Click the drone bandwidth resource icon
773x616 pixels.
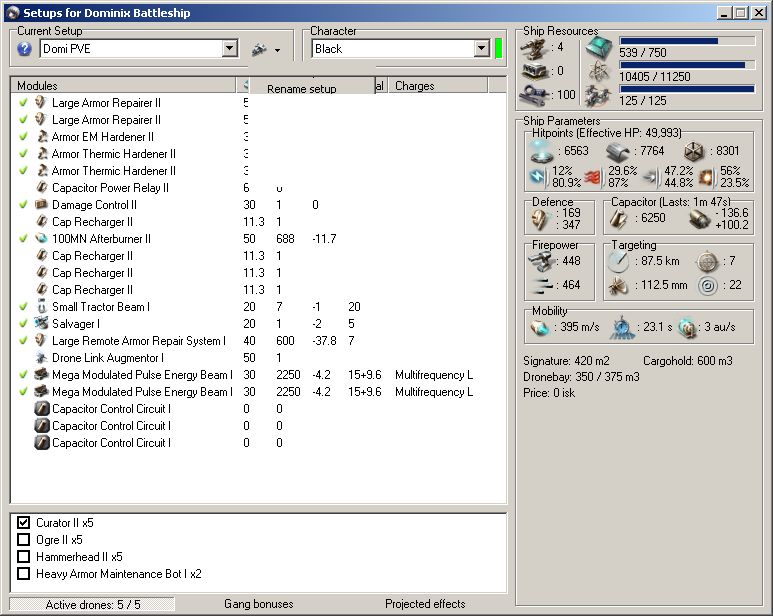pos(598,96)
